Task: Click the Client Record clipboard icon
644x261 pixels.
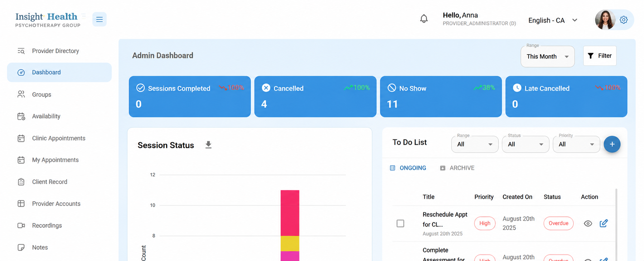Action: [x=21, y=182]
